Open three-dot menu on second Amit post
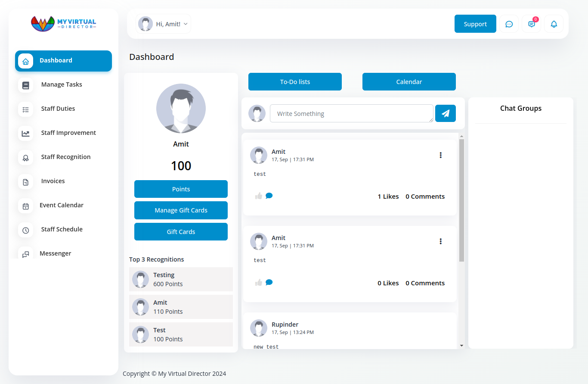 click(x=440, y=241)
